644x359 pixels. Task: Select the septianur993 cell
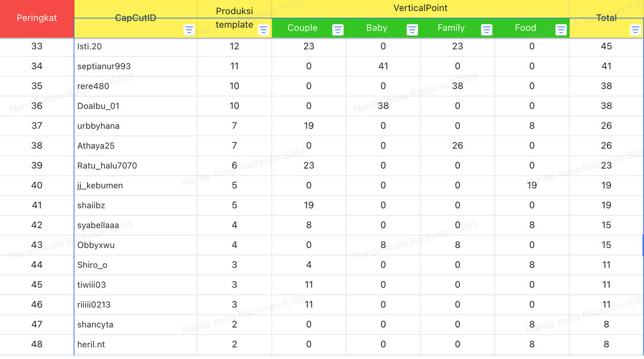pos(136,66)
